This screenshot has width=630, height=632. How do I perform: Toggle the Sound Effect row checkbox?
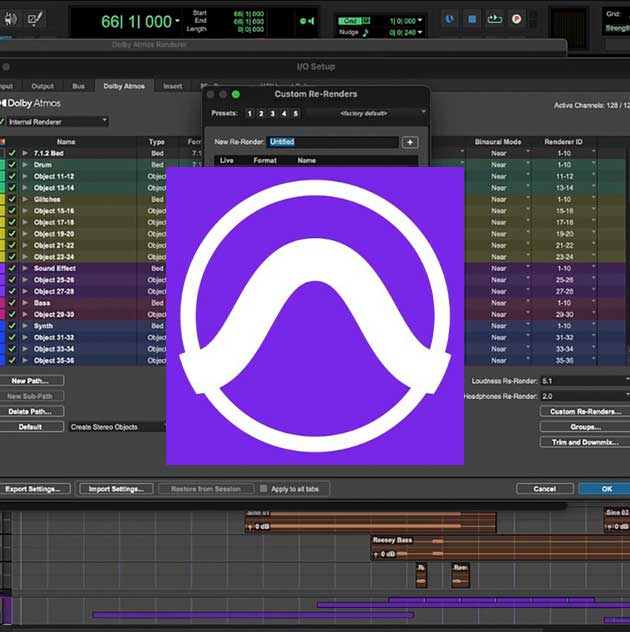point(12,268)
